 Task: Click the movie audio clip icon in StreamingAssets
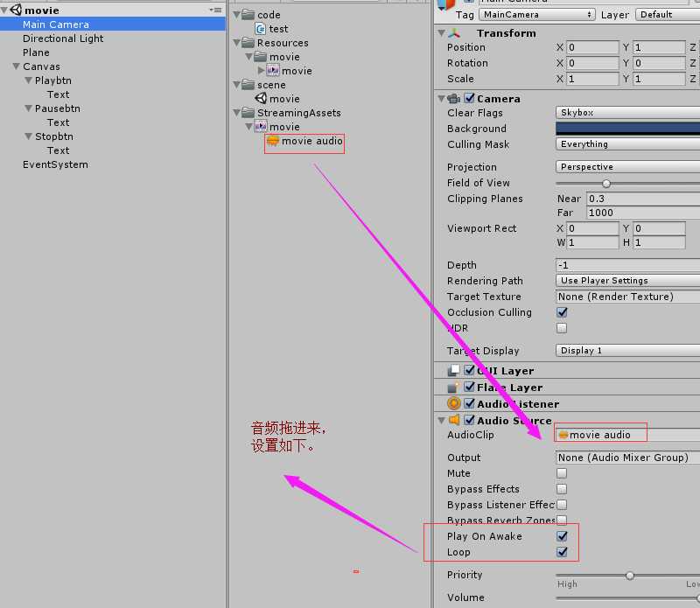[x=273, y=141]
